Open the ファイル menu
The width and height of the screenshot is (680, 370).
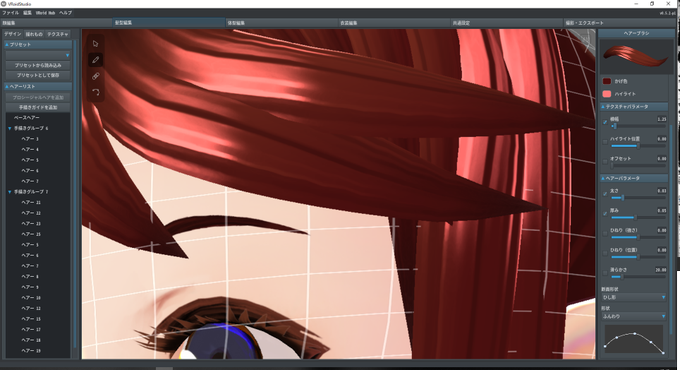pyautogui.click(x=10, y=13)
